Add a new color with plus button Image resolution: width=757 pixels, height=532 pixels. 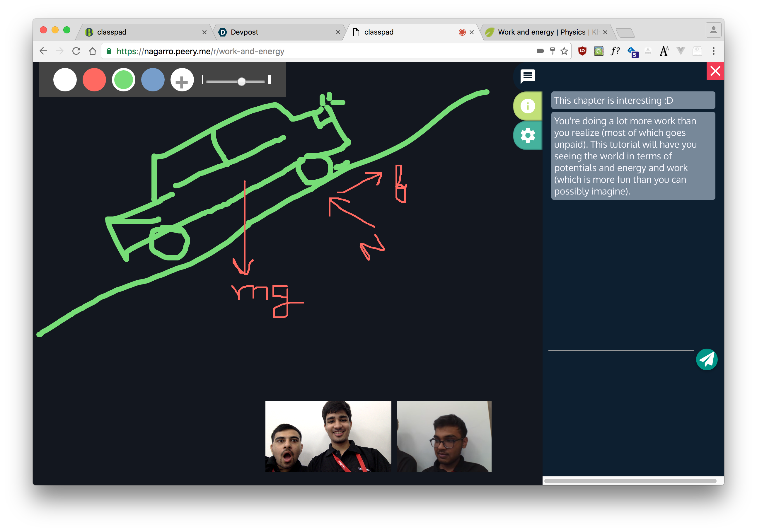point(182,80)
